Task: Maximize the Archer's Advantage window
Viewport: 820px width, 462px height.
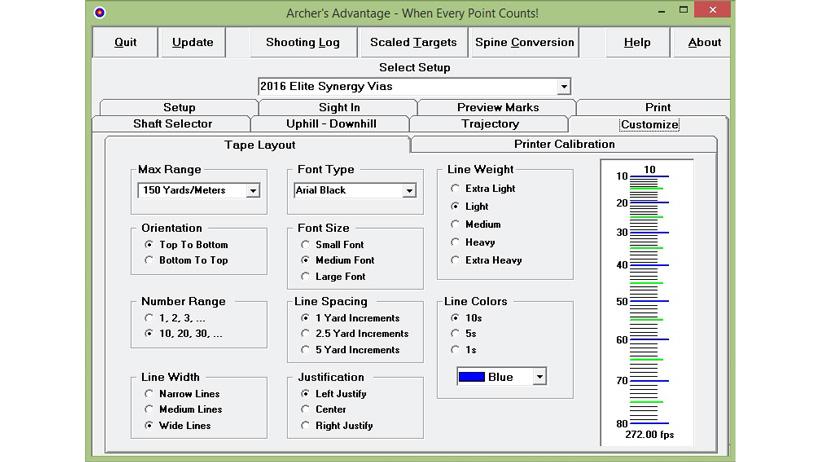Action: point(683,10)
